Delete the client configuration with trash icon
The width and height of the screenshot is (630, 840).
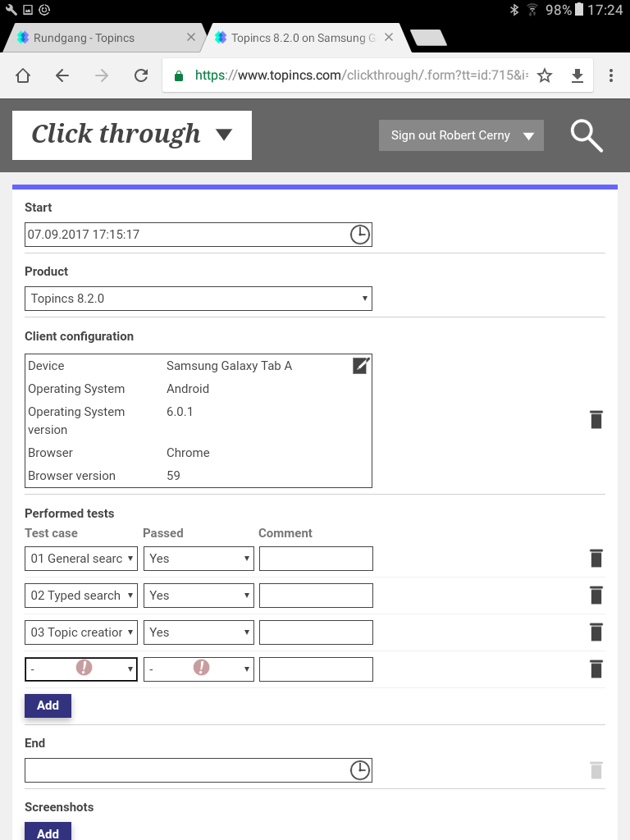coord(596,420)
